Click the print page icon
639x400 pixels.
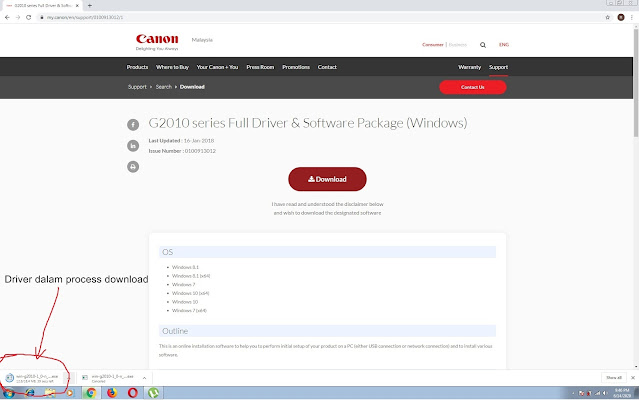(133, 167)
